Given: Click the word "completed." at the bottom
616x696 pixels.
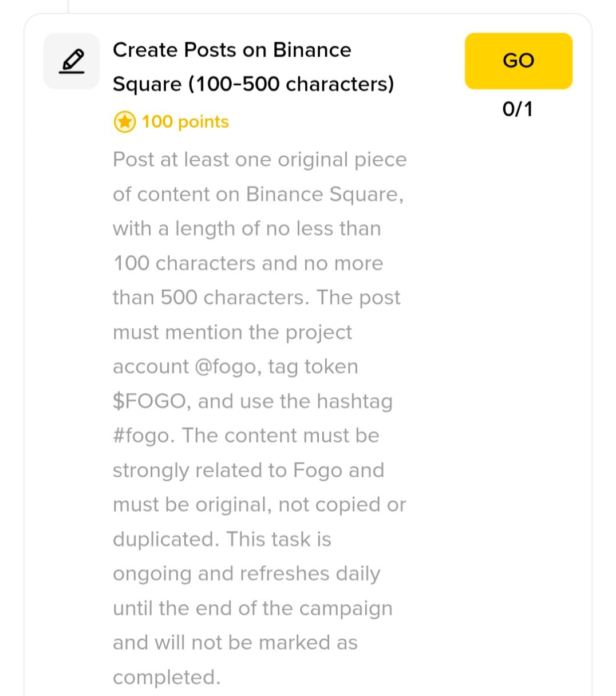Looking at the screenshot, I should coord(166,677).
